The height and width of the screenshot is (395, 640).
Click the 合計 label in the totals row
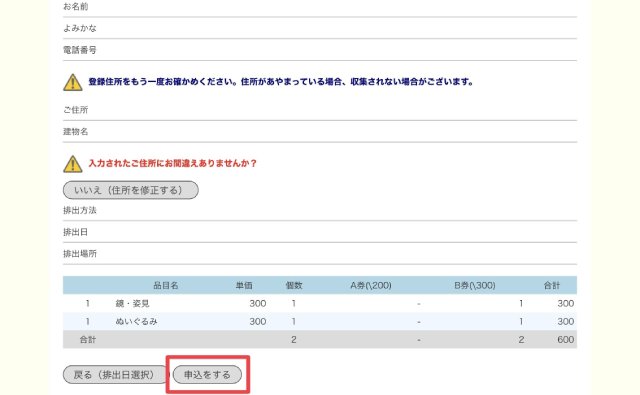(87, 339)
